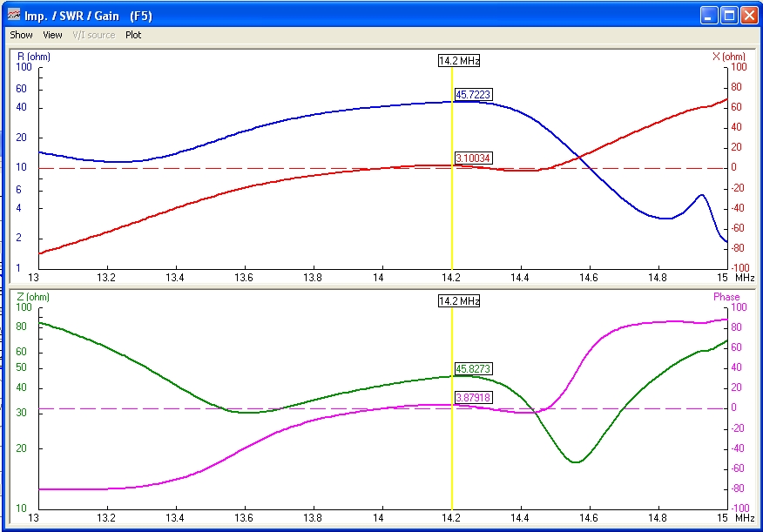Image resolution: width=763 pixels, height=532 pixels.
Task: Open the Plot menu
Action: click(133, 35)
